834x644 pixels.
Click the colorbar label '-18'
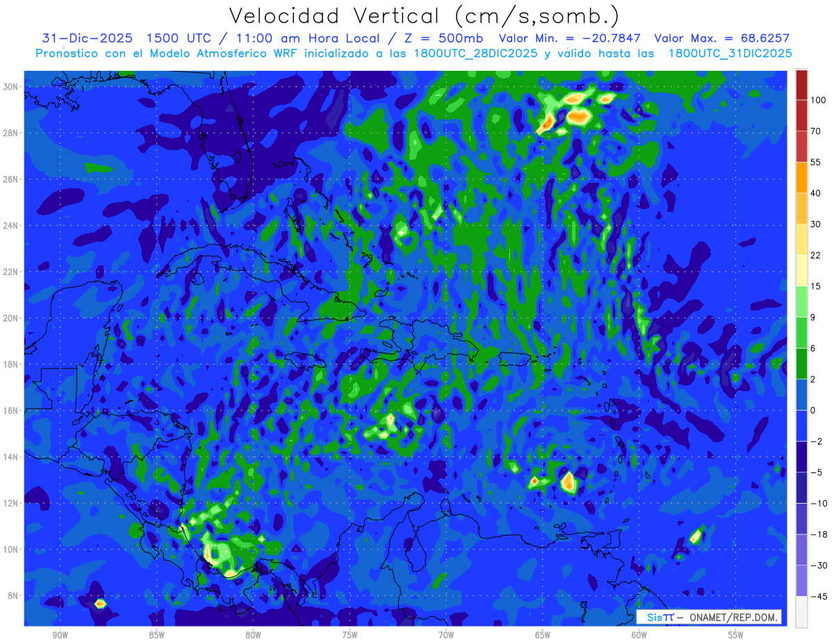coord(818,534)
